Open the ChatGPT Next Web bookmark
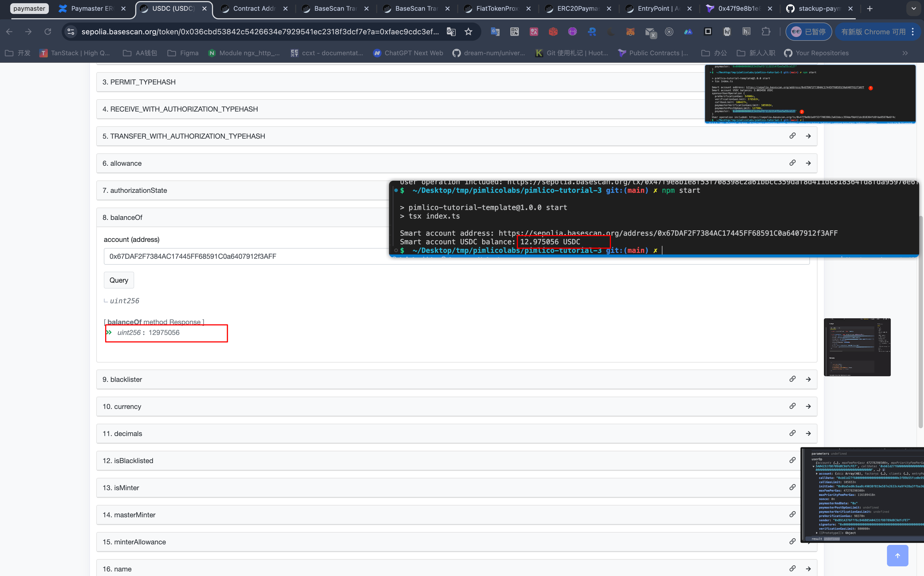 pyautogui.click(x=408, y=53)
